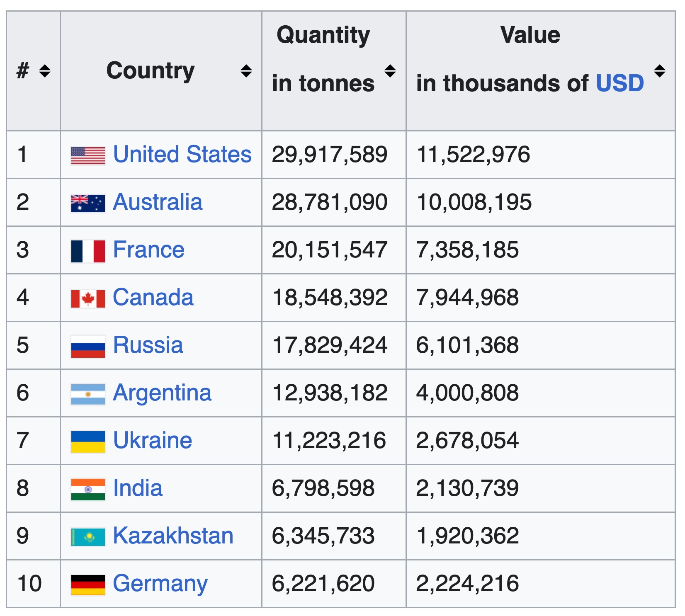Click the Argentina flag icon

tap(88, 394)
